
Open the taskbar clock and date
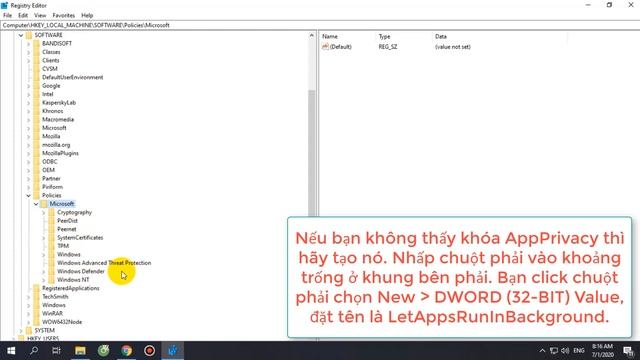click(x=602, y=351)
